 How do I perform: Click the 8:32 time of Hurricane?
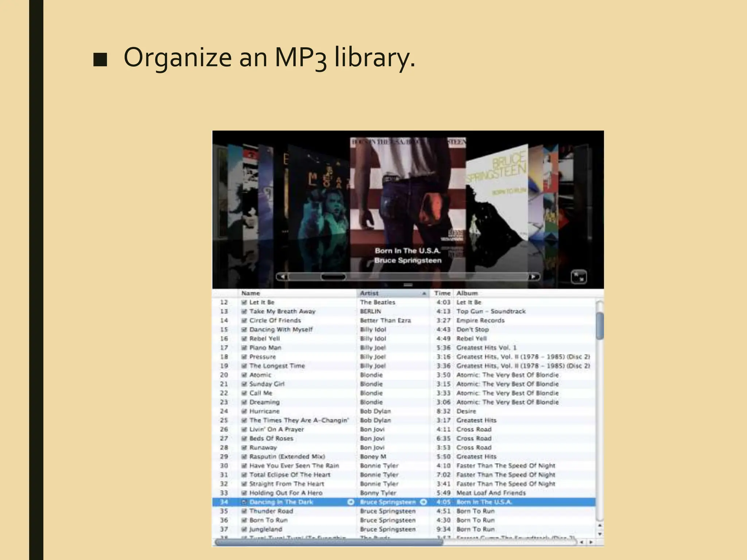click(444, 411)
